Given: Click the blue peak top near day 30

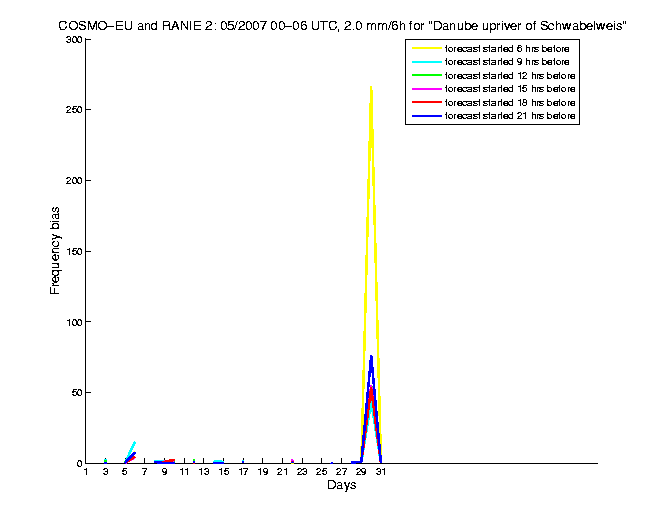Looking at the screenshot, I should (371, 359).
